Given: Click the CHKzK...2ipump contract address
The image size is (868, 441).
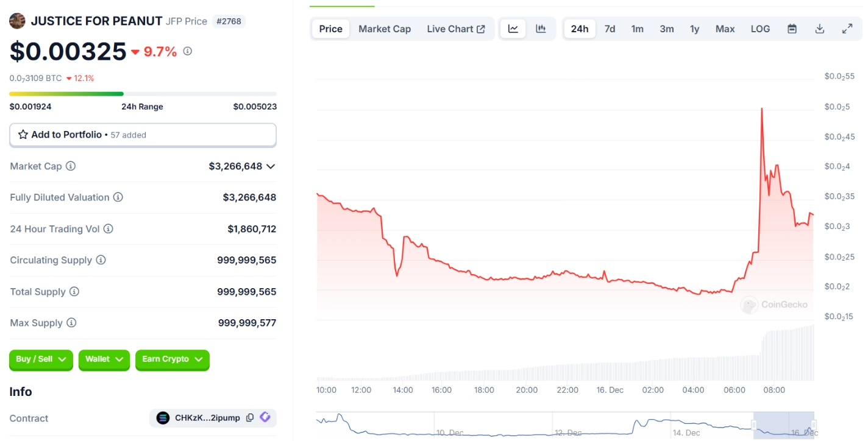Looking at the screenshot, I should (x=208, y=418).
